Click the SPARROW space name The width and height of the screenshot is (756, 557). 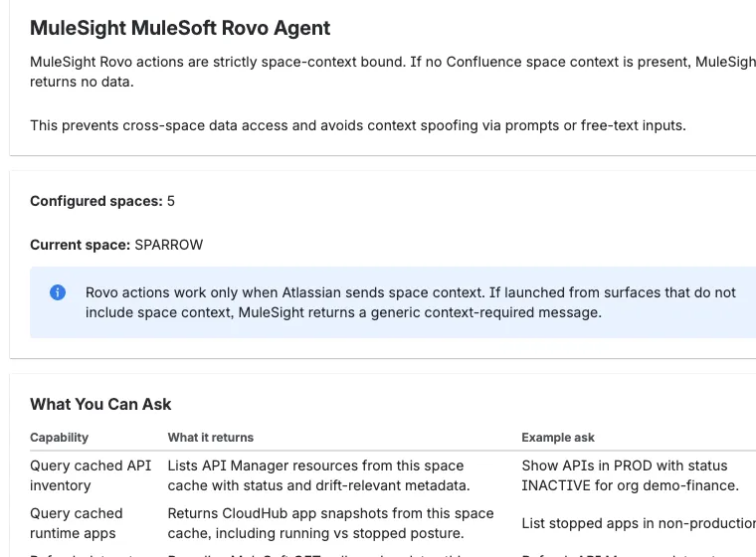click(169, 245)
